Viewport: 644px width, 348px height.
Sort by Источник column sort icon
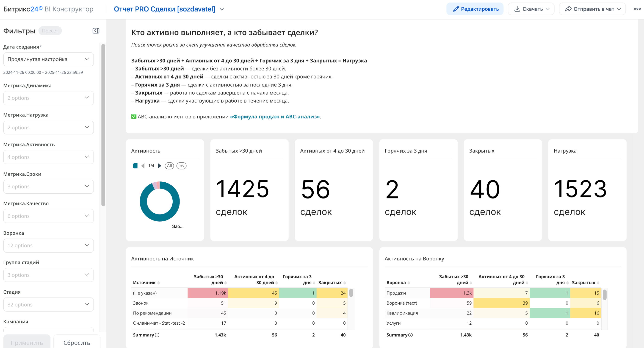159,283
